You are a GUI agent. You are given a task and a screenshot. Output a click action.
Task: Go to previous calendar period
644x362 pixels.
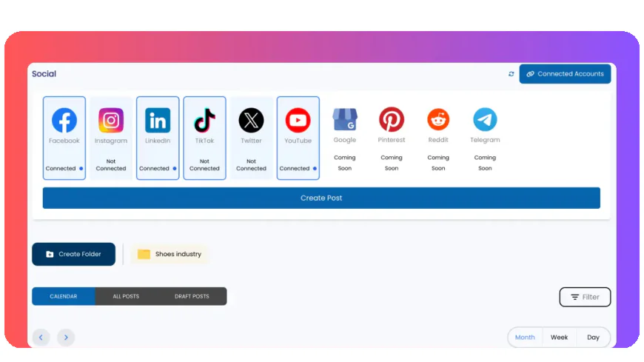41,338
